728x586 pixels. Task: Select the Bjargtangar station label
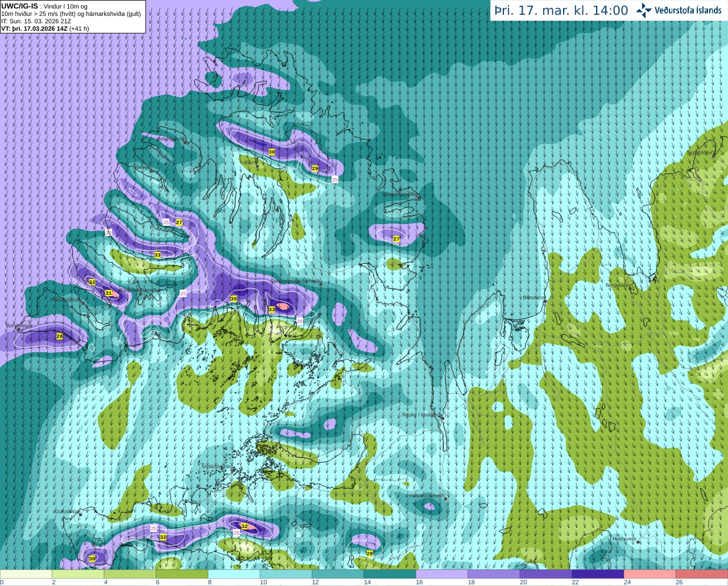tap(19, 325)
